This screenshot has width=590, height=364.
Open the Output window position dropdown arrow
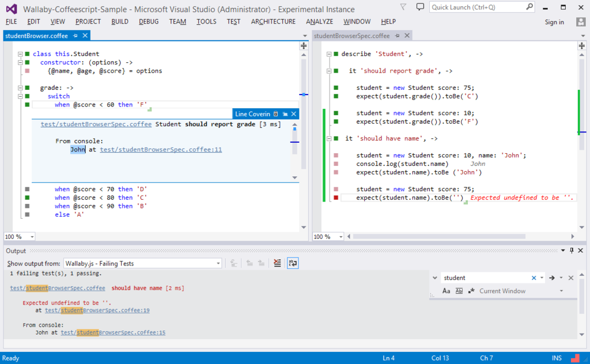[x=563, y=251]
